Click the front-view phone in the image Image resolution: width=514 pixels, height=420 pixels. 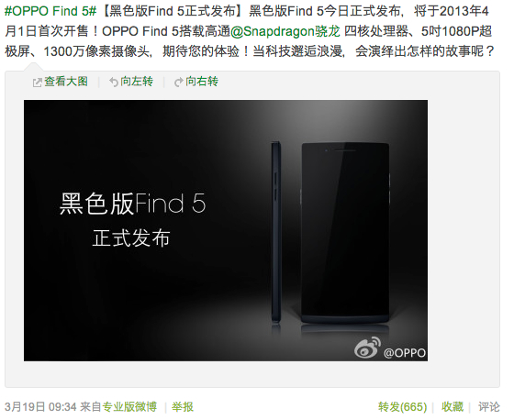(x=345, y=233)
